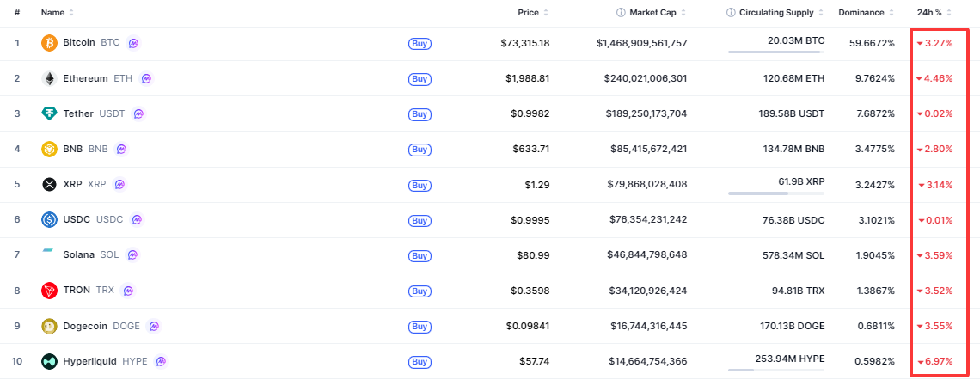Sort by the # rank column header
This screenshot has height=380, width=980.
pyautogui.click(x=17, y=13)
